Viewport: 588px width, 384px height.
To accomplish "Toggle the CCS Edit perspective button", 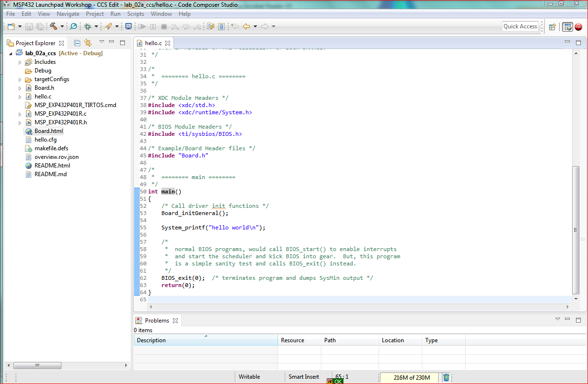I will tap(567, 27).
